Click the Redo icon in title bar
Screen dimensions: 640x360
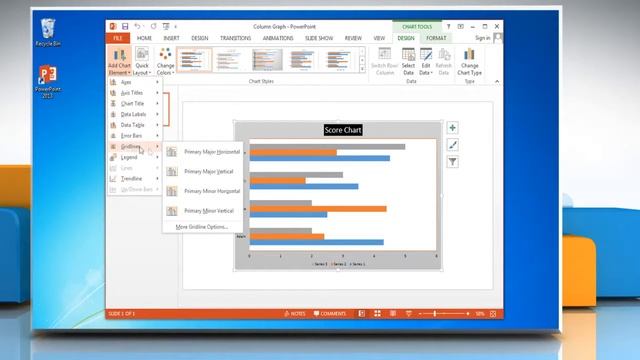[x=153, y=27]
